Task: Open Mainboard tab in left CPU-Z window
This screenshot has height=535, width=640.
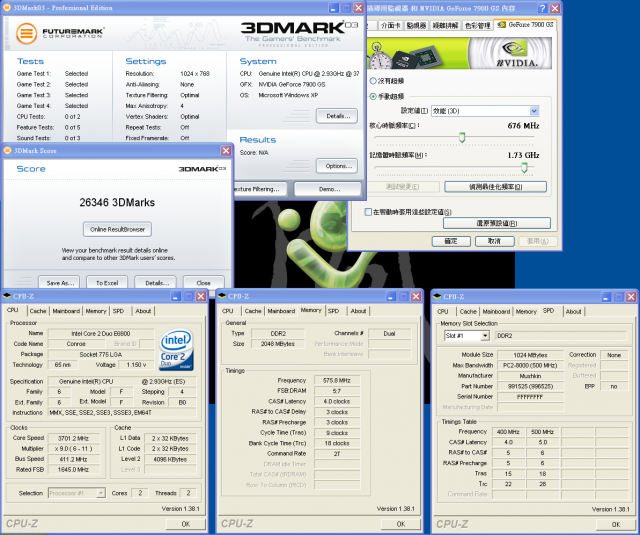Action: click(66, 311)
